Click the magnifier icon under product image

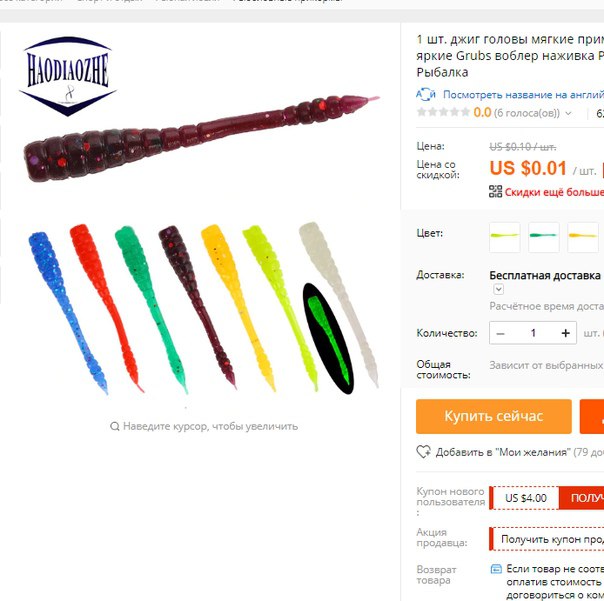(114, 426)
